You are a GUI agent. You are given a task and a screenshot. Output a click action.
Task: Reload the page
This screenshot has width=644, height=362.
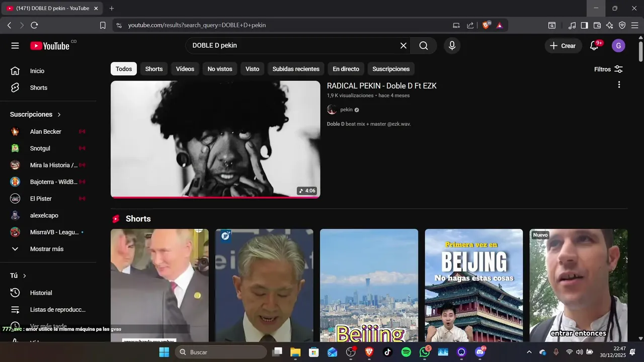click(x=34, y=25)
